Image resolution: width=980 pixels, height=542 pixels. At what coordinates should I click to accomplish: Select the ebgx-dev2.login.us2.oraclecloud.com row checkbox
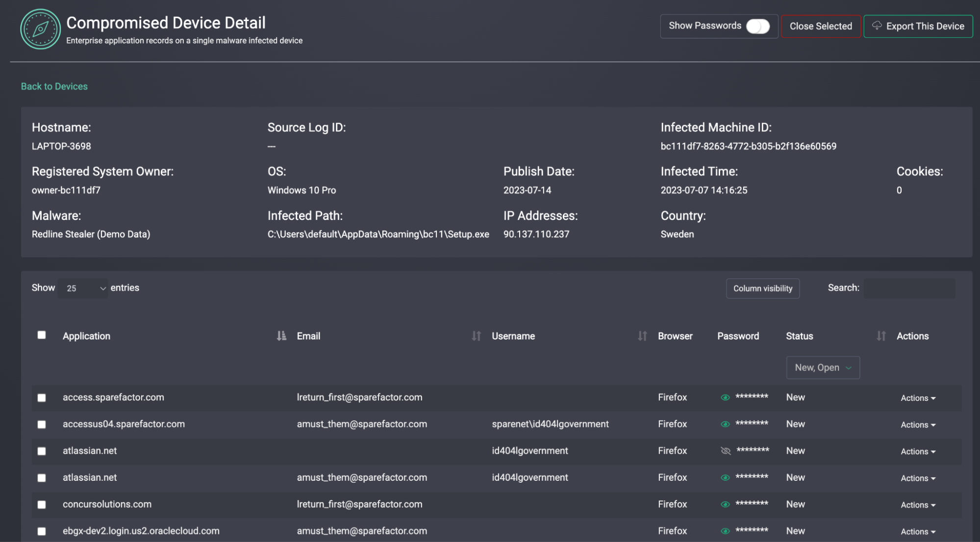[42, 531]
